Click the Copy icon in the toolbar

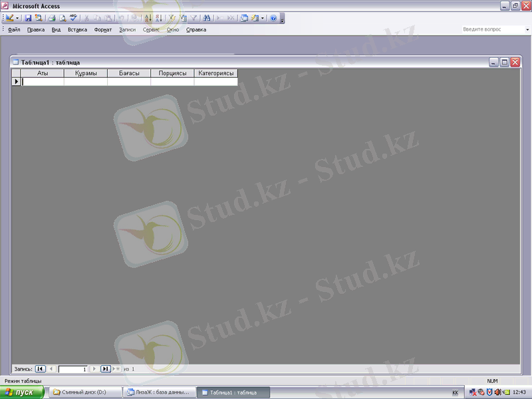pos(97,18)
